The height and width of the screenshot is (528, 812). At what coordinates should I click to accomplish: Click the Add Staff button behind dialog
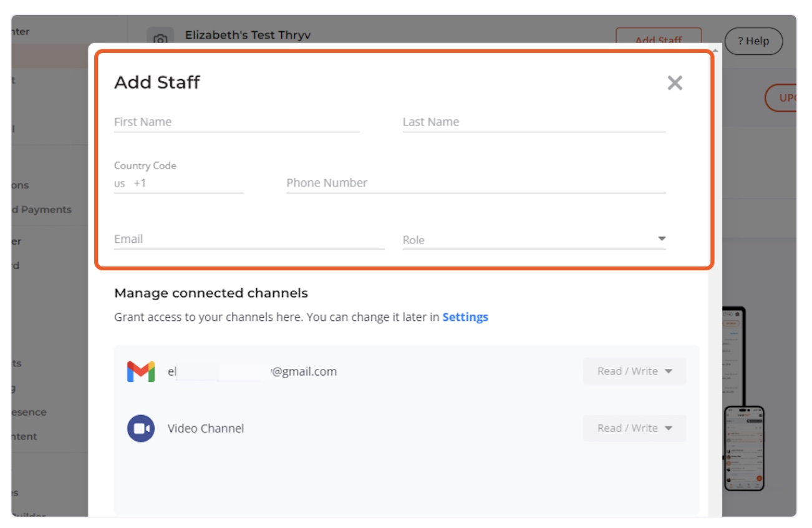coord(659,37)
